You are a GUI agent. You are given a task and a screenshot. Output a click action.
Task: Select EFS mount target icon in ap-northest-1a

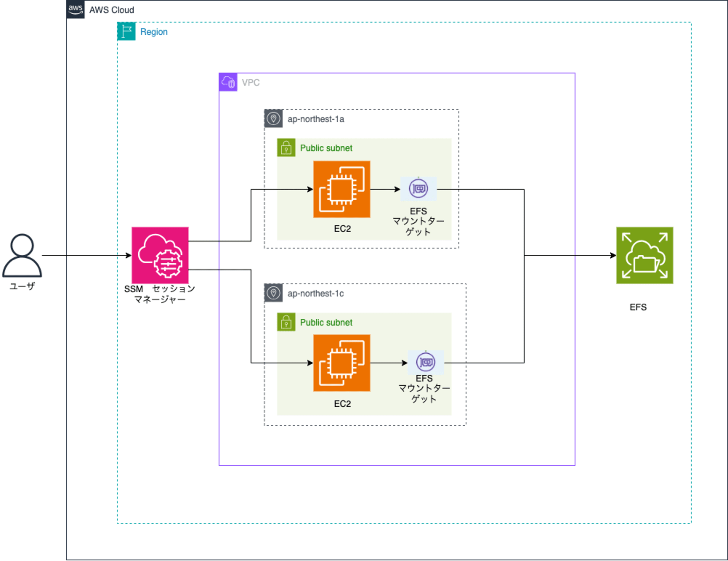coord(419,189)
